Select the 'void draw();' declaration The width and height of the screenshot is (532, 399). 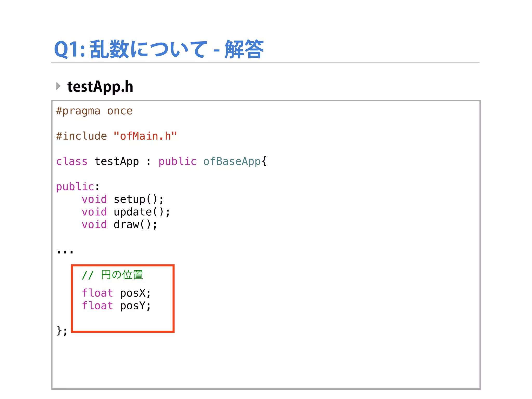click(119, 225)
